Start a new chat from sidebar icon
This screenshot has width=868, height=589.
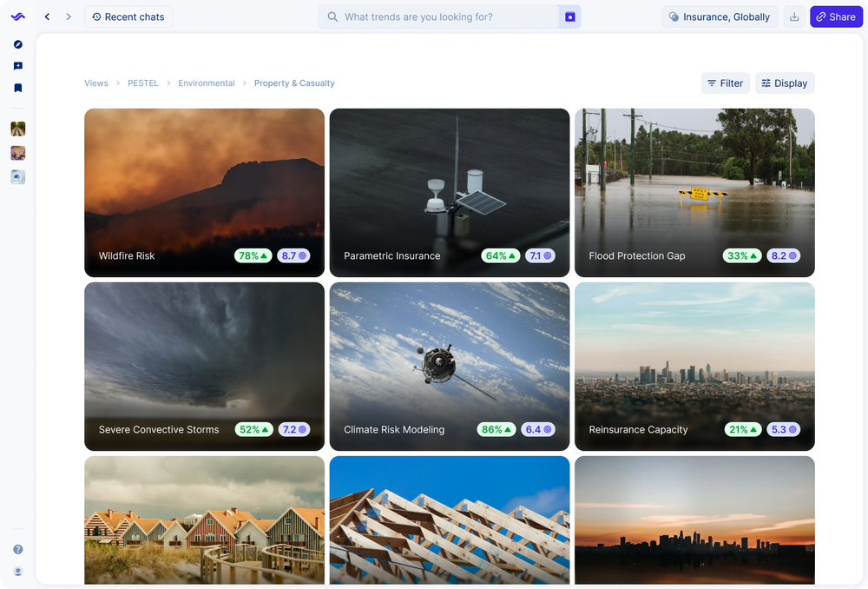click(x=17, y=66)
